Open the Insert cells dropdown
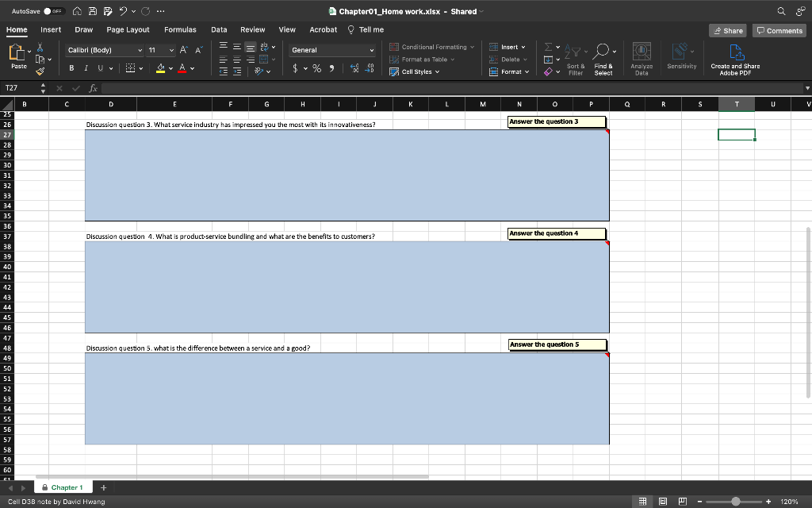The image size is (812, 508). pyautogui.click(x=507, y=47)
